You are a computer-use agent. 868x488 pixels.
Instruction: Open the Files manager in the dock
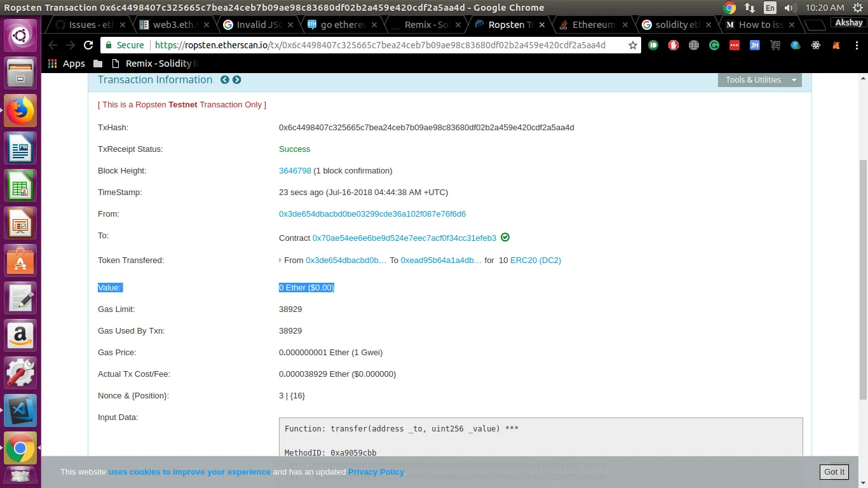(21, 73)
